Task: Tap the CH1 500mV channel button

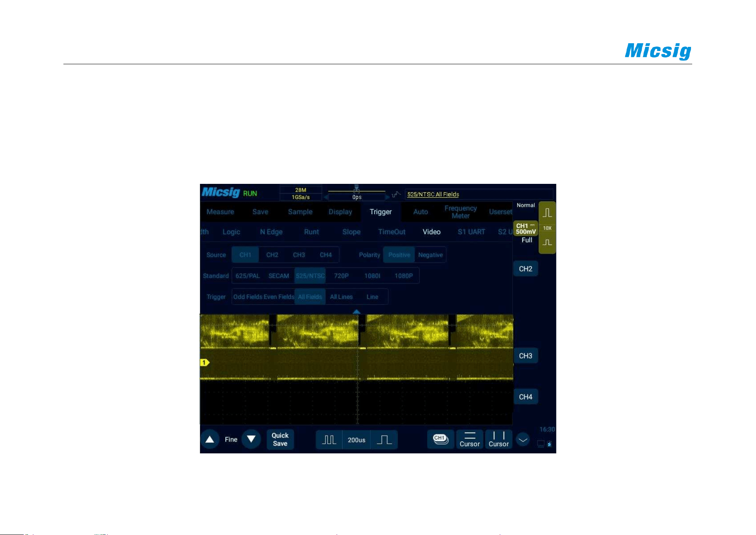Action: [x=525, y=229]
